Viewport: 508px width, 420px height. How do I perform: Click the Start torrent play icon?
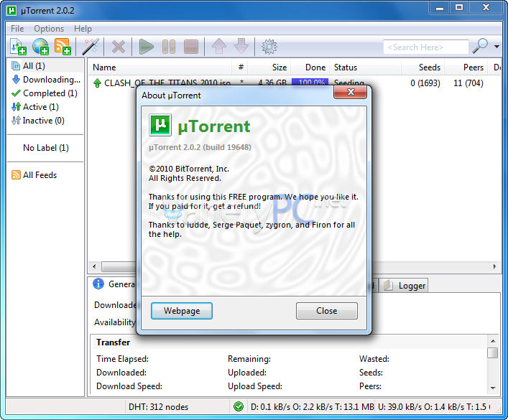[146, 47]
